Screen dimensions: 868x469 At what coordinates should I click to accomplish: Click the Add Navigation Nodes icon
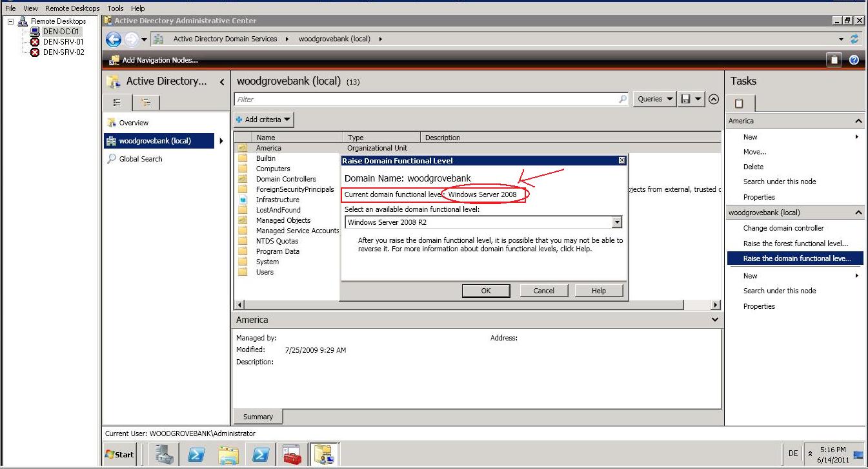(x=114, y=60)
